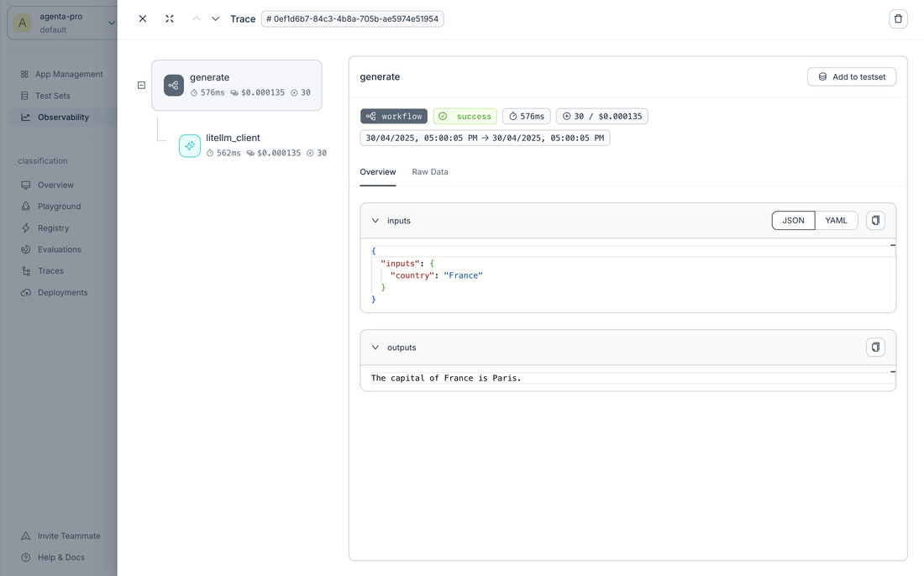This screenshot has width=924, height=576.
Task: Switch to the Raw Data tab
Action: coord(429,171)
